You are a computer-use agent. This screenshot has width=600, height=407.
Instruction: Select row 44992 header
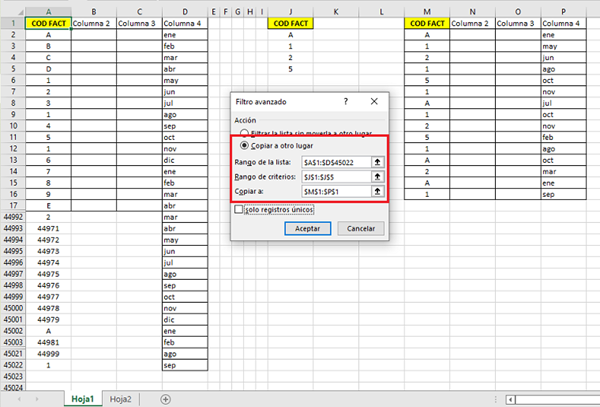pyautogui.click(x=13, y=217)
